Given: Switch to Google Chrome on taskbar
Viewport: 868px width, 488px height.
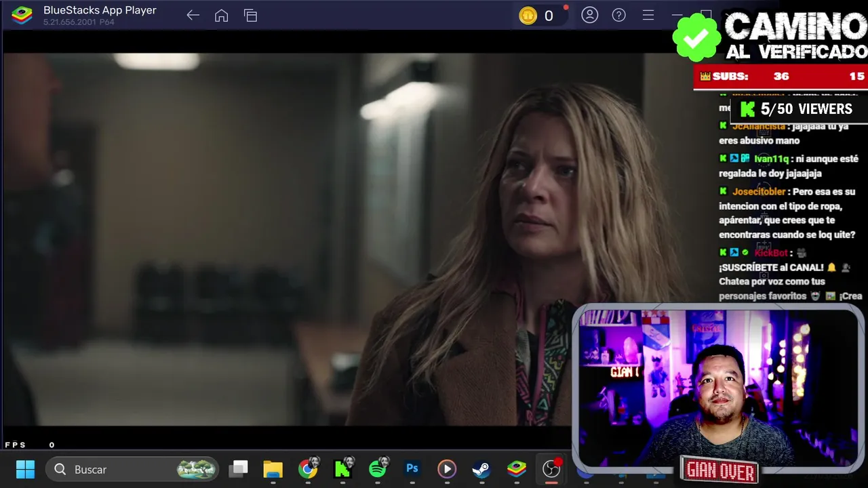Looking at the screenshot, I should pyautogui.click(x=308, y=469).
